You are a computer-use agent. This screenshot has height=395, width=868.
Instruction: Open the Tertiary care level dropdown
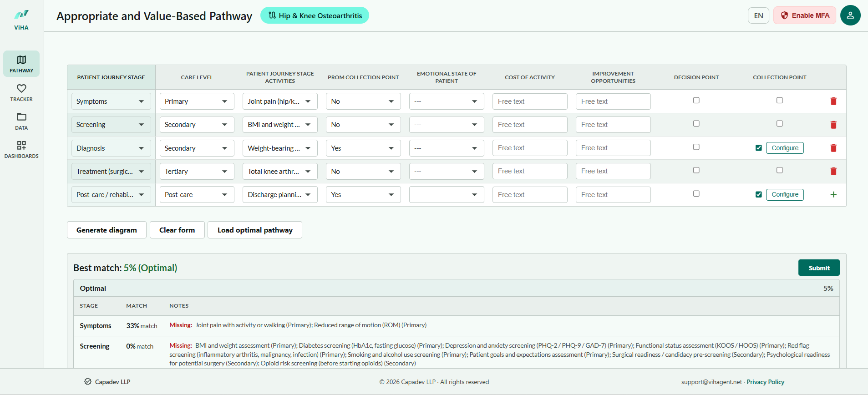coord(197,172)
